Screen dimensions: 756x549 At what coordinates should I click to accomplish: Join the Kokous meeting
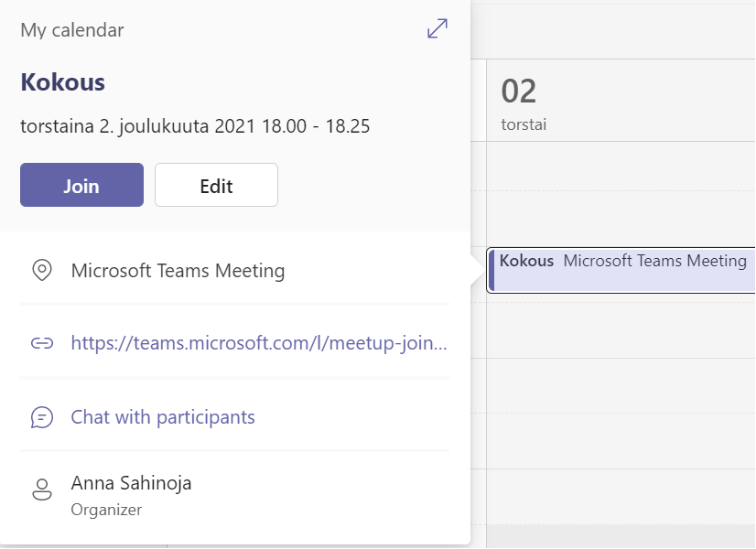[81, 185]
